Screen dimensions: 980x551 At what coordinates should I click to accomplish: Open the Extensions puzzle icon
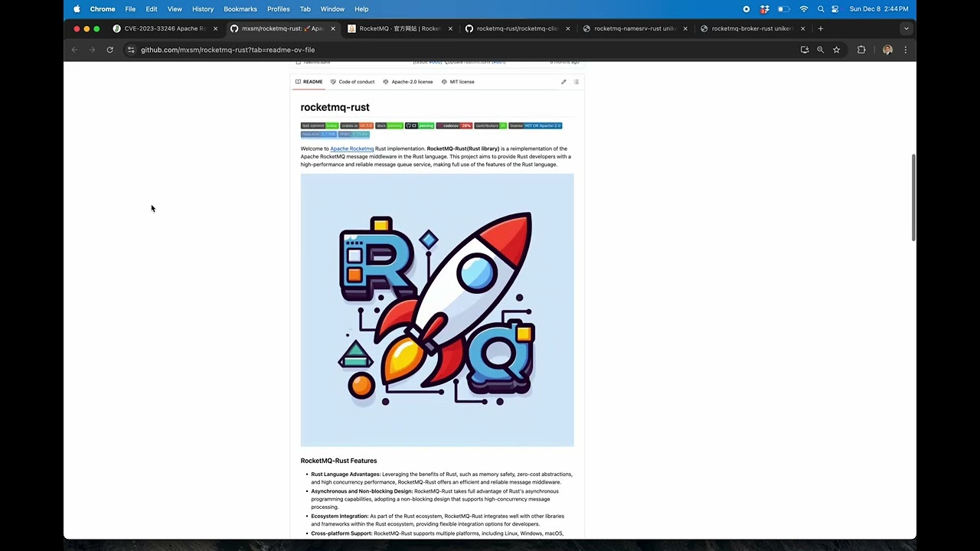click(861, 50)
